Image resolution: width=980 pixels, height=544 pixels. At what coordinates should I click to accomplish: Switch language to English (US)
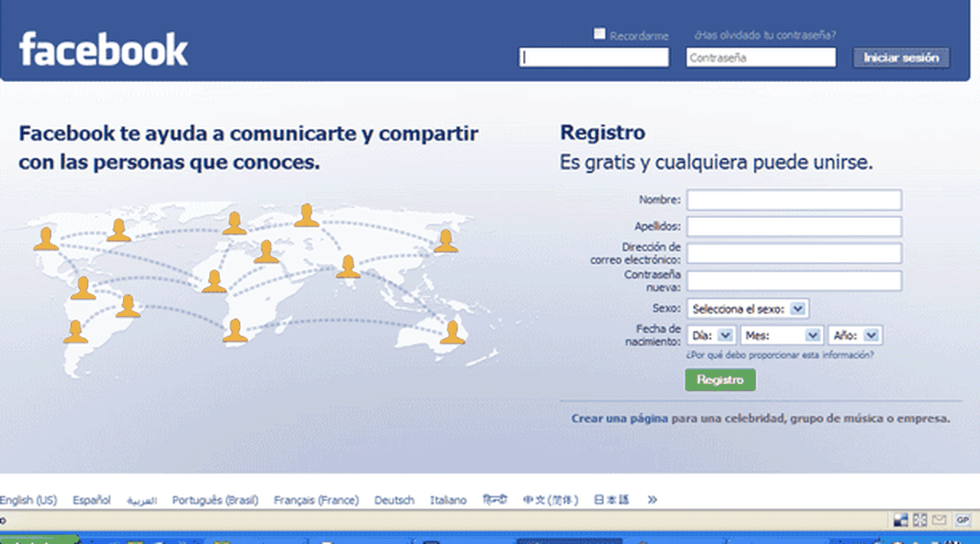pos(28,500)
